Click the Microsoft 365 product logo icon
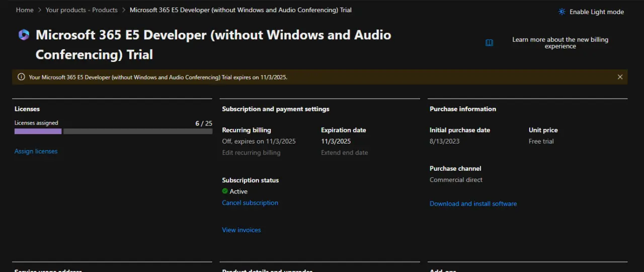Screen dimensions: 644x272 click(24, 35)
